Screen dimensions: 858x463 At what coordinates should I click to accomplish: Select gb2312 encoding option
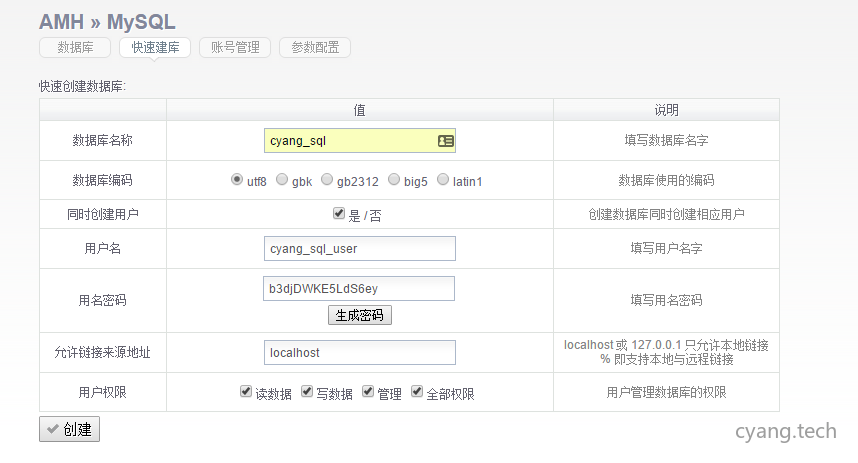[326, 180]
